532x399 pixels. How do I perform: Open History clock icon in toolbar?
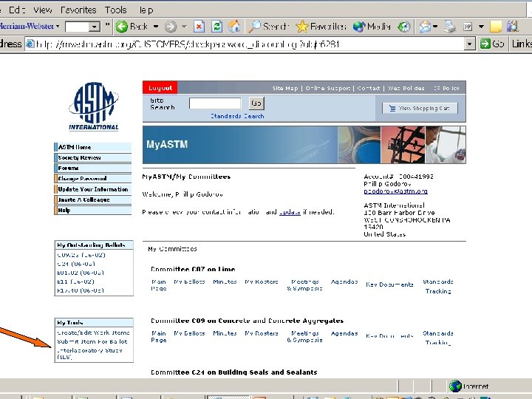(403, 27)
